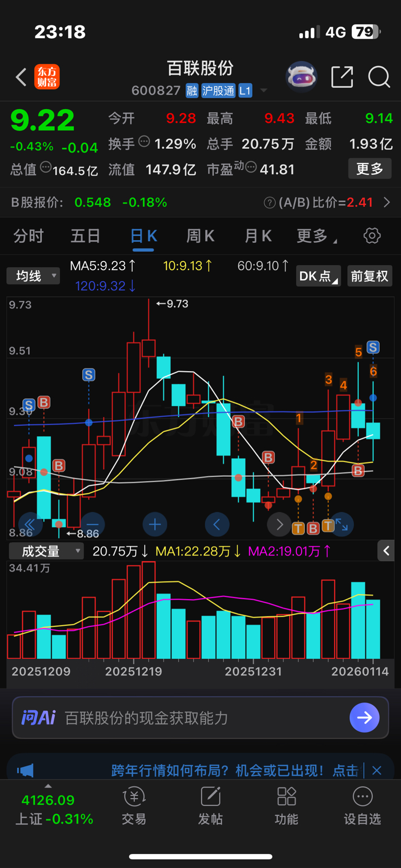Tap the 问Ai logo

pos(38,718)
